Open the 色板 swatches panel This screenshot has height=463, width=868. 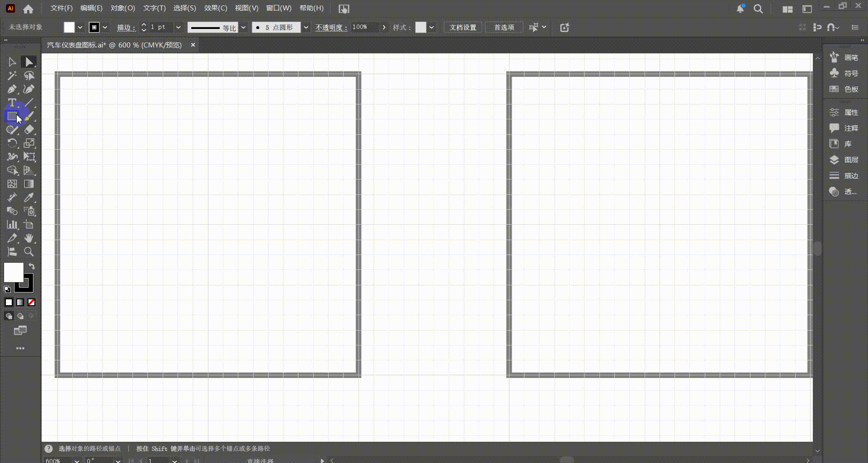(844, 89)
